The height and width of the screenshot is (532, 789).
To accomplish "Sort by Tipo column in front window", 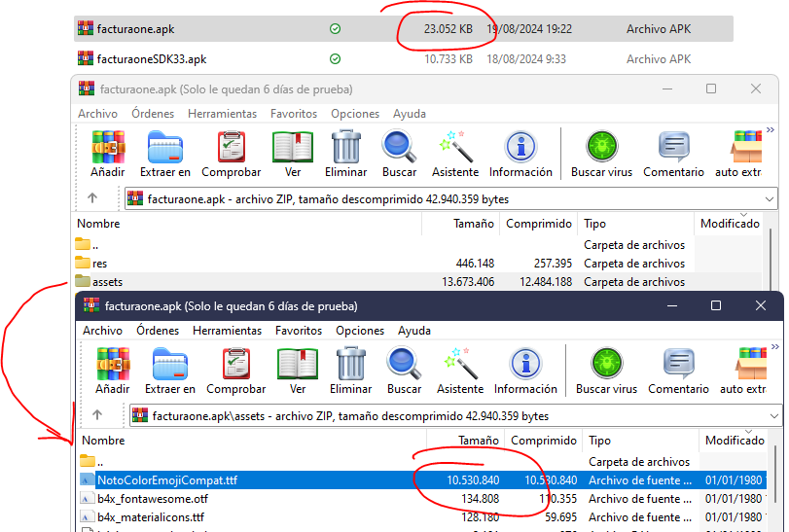I will click(640, 440).
